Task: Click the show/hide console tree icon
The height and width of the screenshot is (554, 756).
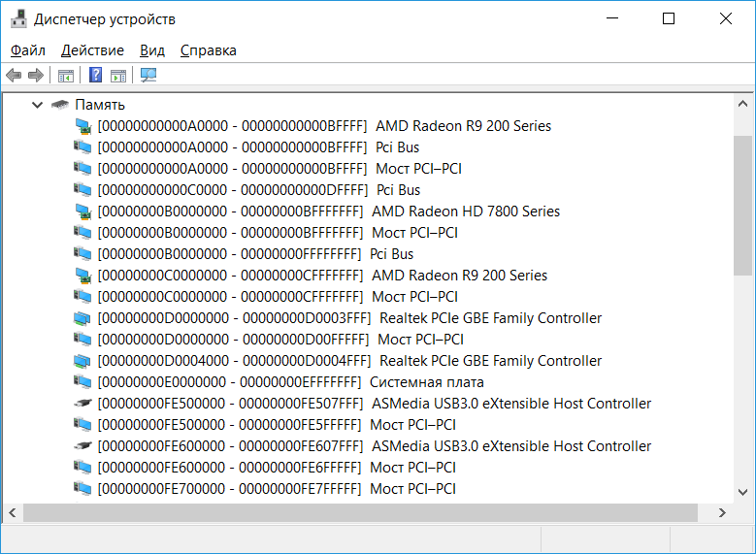Action: (x=66, y=76)
